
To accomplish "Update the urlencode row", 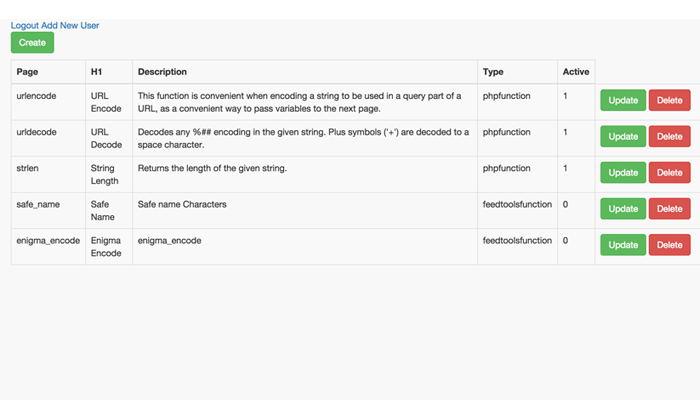I will coord(623,100).
